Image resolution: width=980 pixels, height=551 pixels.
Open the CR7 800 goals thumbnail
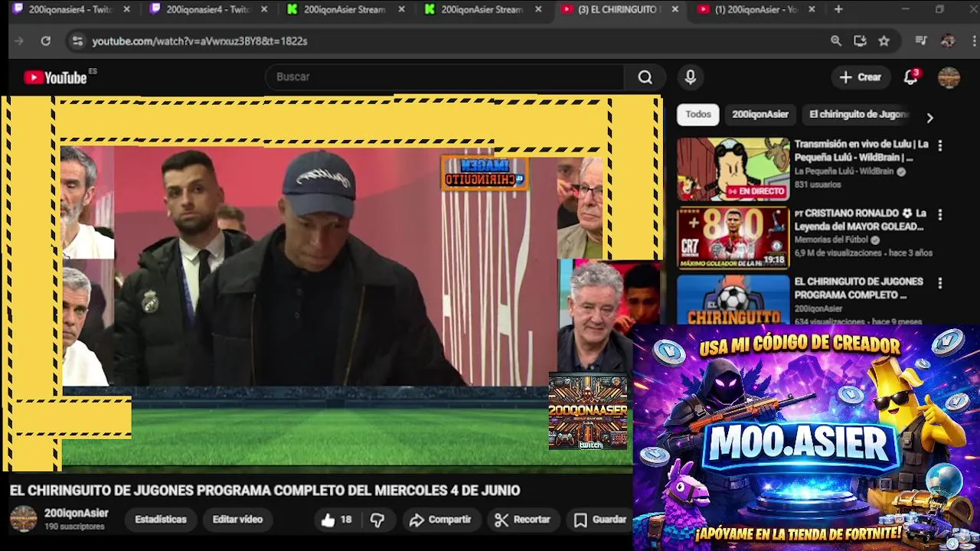(733, 238)
